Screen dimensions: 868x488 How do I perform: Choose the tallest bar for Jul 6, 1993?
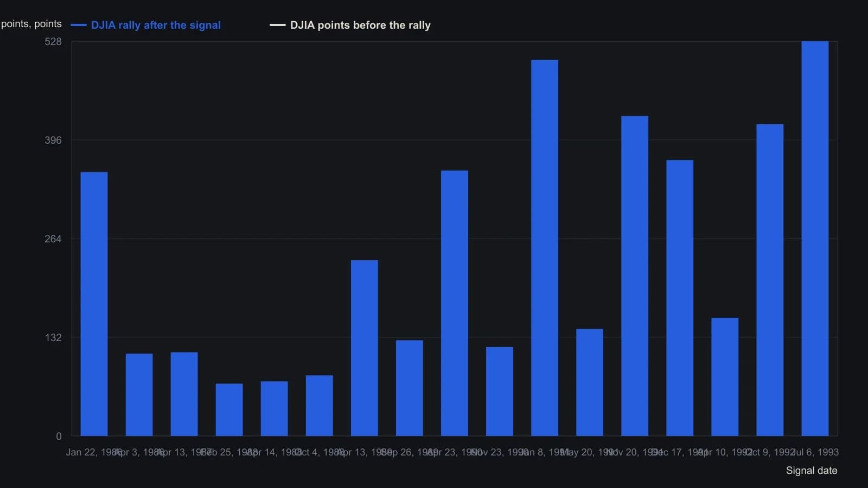click(814, 239)
